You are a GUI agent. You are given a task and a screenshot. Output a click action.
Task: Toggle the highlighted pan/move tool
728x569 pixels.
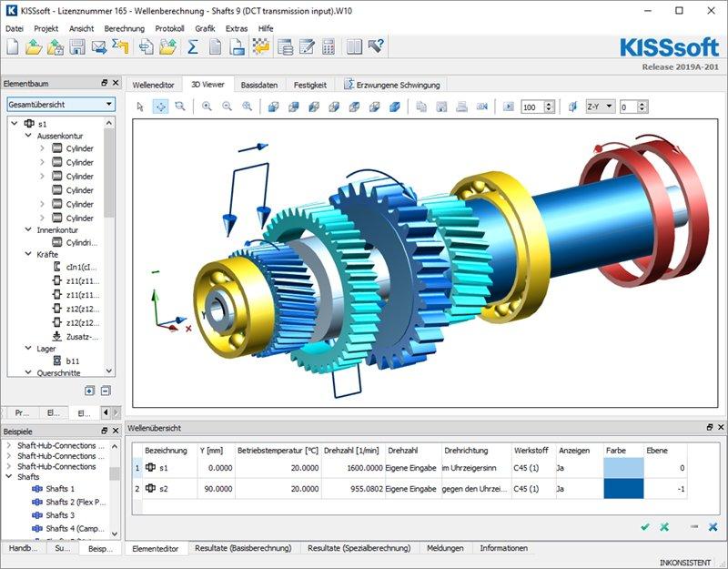pos(160,107)
